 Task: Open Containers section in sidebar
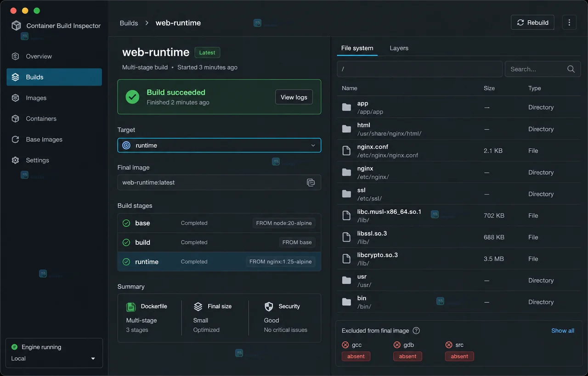coord(54,118)
